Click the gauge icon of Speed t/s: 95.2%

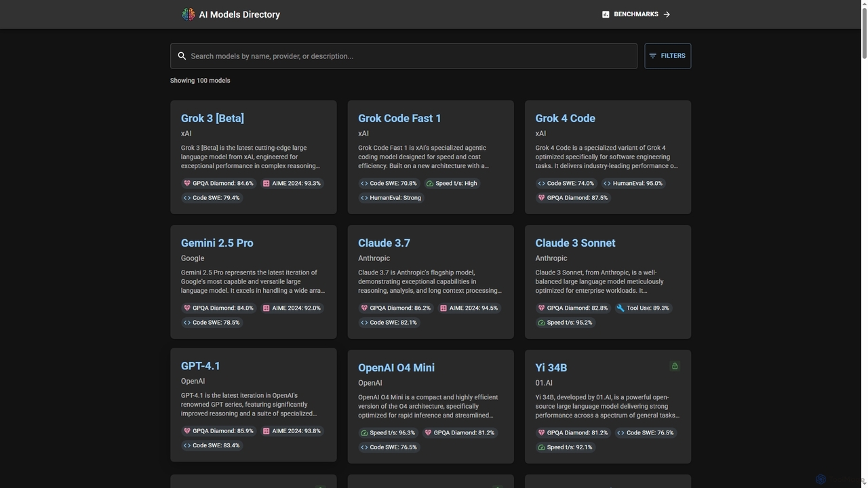coord(542,323)
